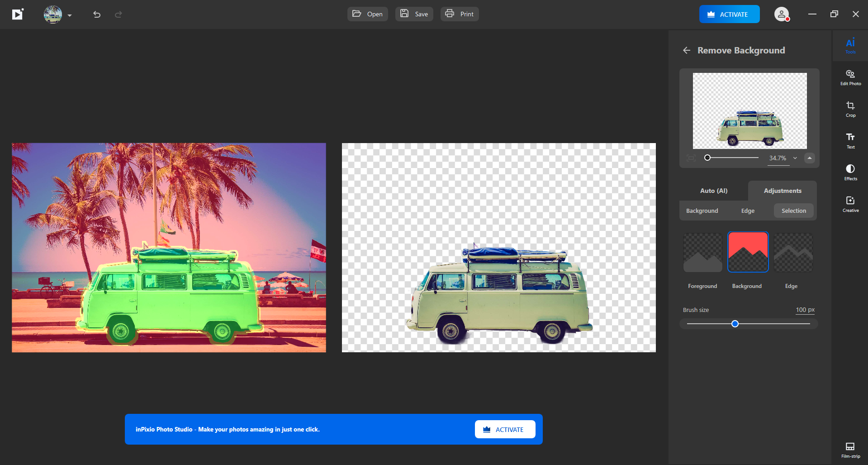
Task: Open the Effects panel
Action: 850,172
